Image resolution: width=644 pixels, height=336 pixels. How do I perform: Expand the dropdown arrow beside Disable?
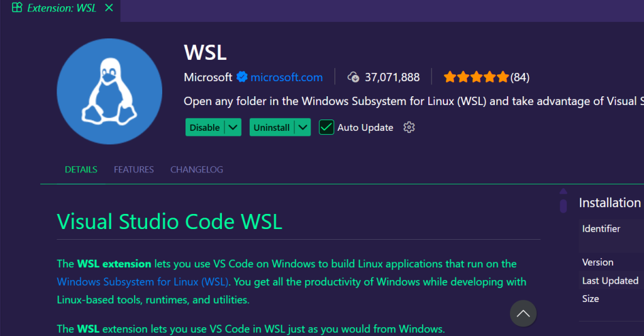pos(233,128)
